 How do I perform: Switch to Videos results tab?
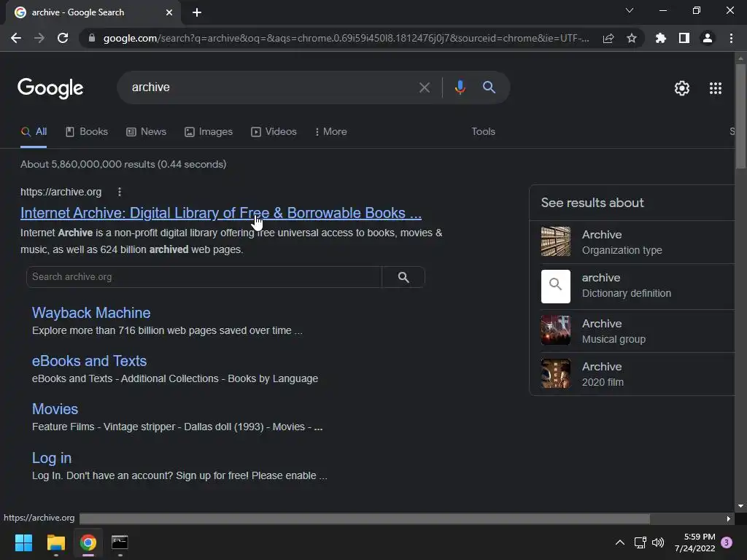pos(274,132)
